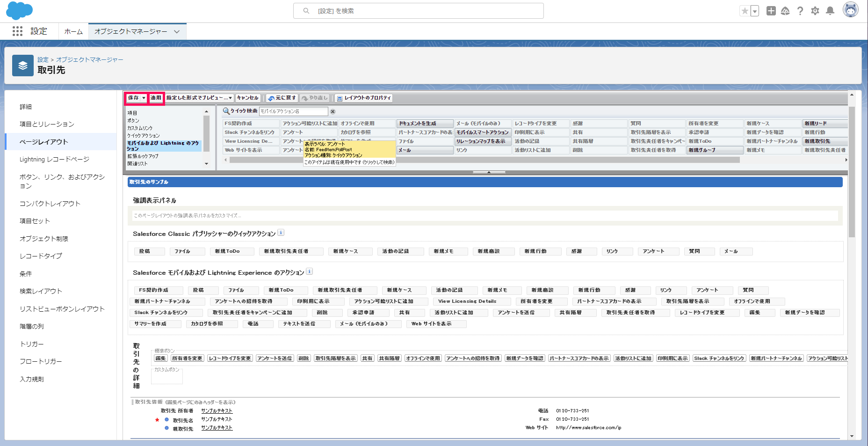Click the やり直し redo button

[x=315, y=98]
